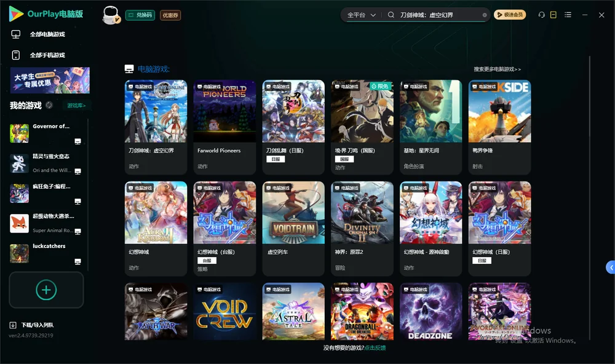Refresh the 我的游戏 list

coord(49,105)
